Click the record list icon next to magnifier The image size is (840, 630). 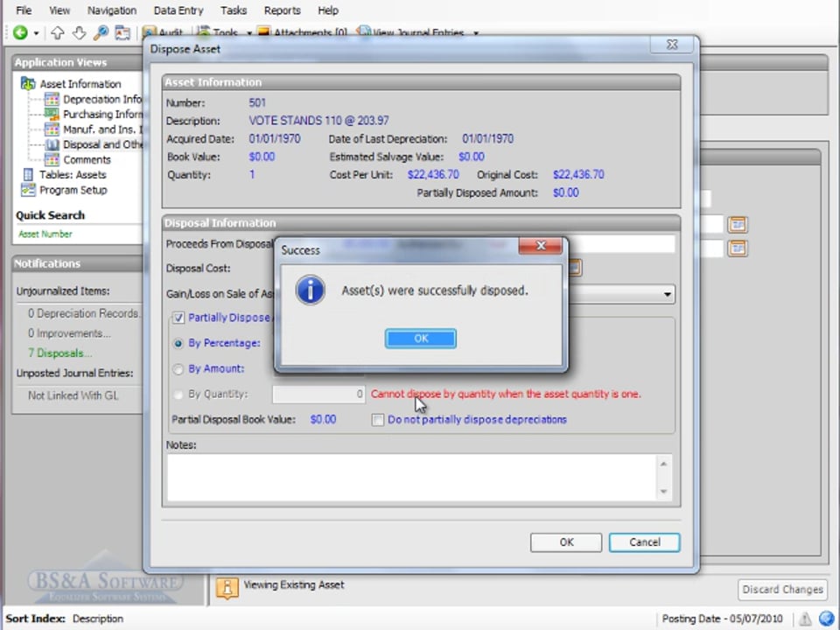pos(122,33)
